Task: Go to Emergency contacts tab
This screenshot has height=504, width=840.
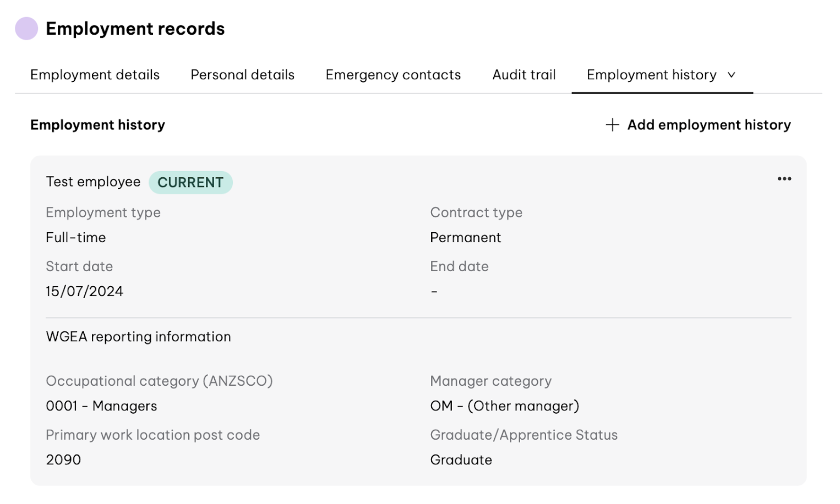Action: pos(393,75)
